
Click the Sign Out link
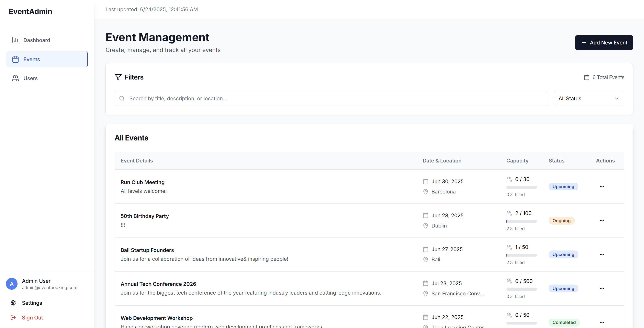(x=33, y=317)
